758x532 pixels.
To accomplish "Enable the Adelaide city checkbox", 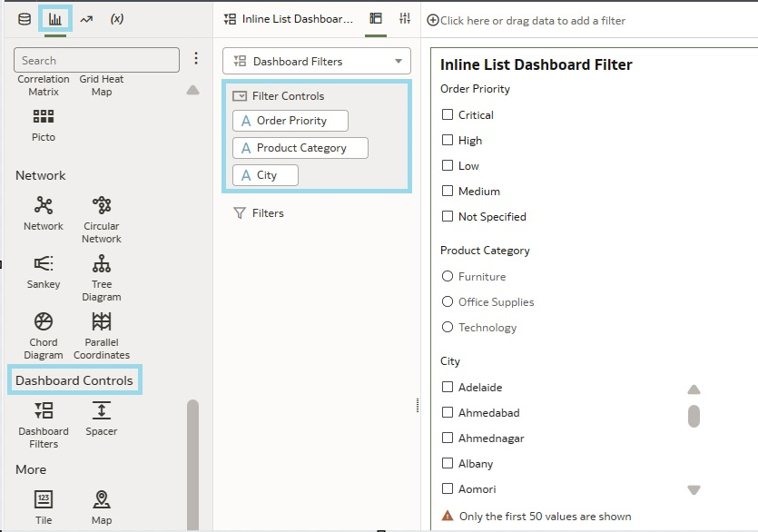I will tap(447, 388).
